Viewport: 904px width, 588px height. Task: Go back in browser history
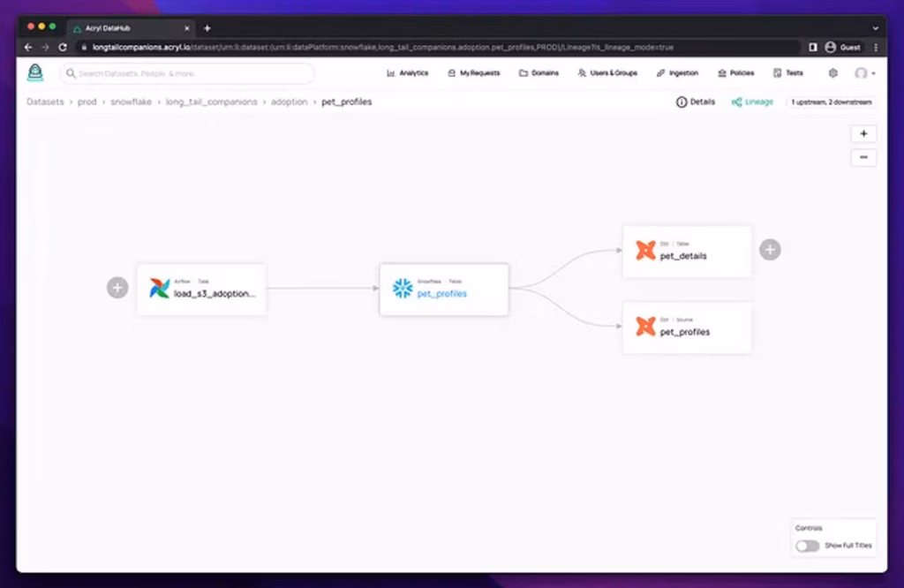tap(28, 48)
